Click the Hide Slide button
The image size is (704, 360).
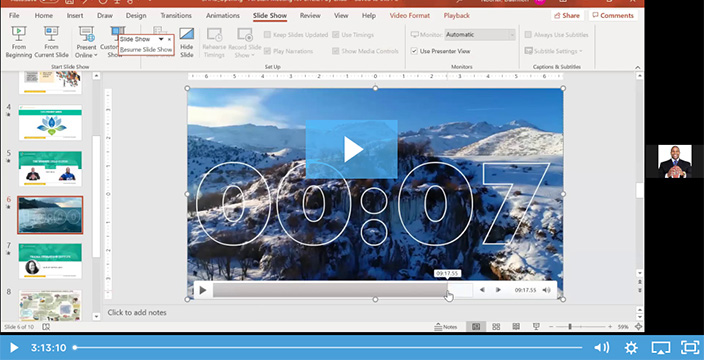(187, 42)
